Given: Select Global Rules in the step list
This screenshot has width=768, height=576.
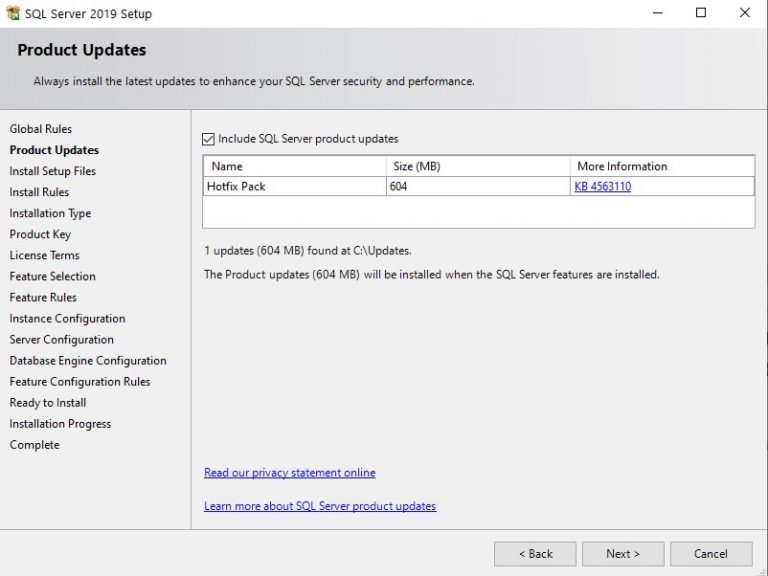Looking at the screenshot, I should (41, 129).
